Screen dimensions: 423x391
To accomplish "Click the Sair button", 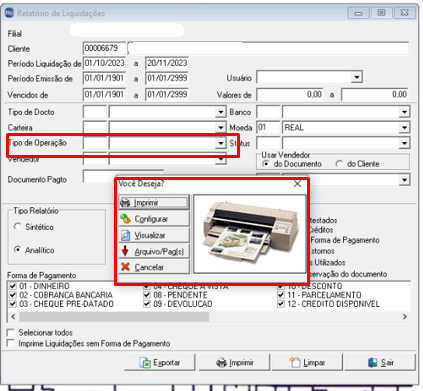I will [380, 362].
